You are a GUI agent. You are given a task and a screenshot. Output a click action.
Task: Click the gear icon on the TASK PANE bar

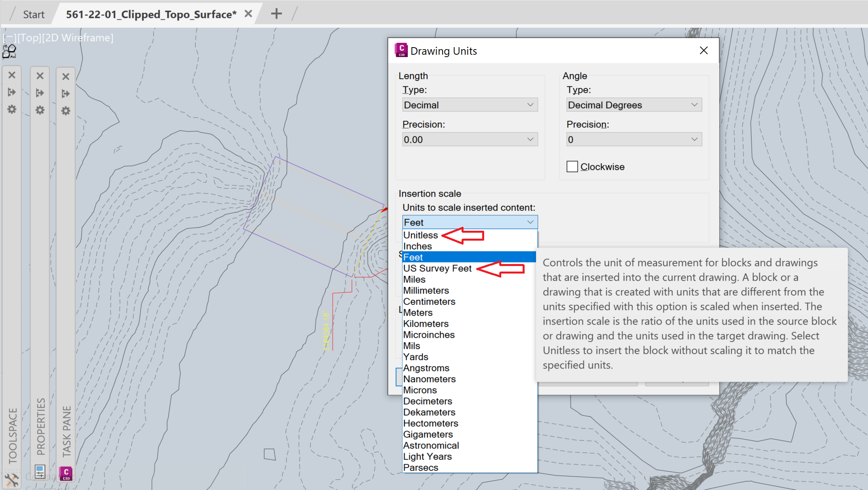[x=66, y=111]
